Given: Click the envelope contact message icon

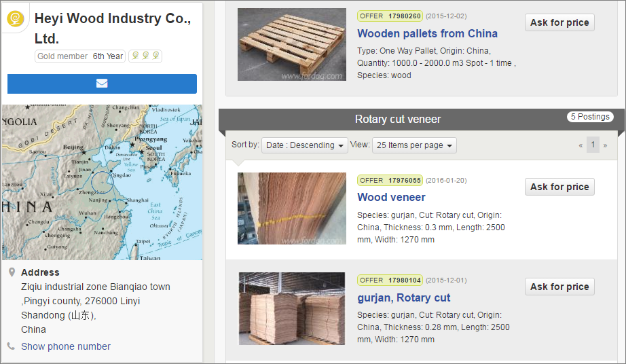Looking at the screenshot, I should pyautogui.click(x=102, y=84).
